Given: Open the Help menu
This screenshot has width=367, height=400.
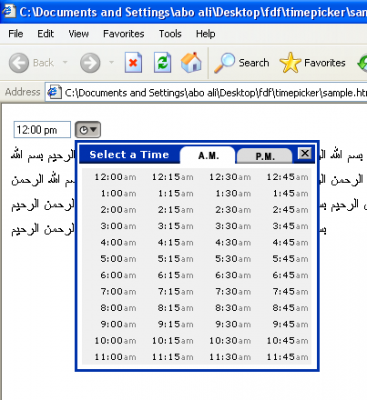Looking at the screenshot, I should 205,34.
